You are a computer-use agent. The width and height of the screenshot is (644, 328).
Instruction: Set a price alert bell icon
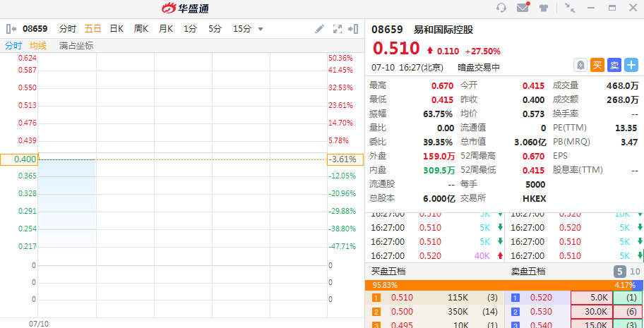point(580,65)
